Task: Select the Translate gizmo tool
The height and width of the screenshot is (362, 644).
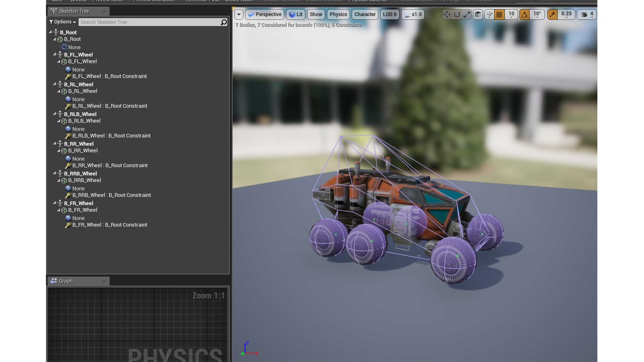Action: pyautogui.click(x=447, y=14)
